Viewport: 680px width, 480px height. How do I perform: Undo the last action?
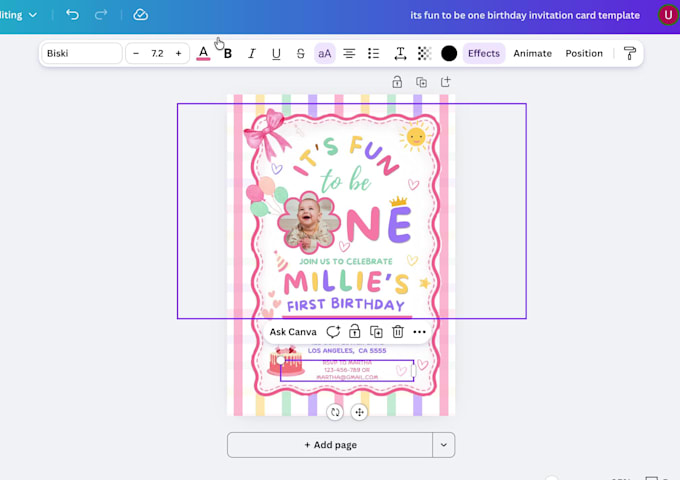(x=72, y=15)
